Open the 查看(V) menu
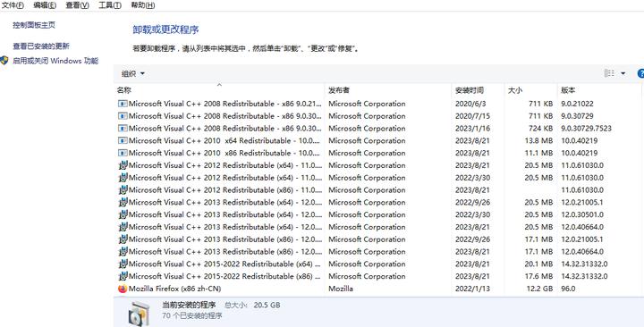 coord(77,5)
